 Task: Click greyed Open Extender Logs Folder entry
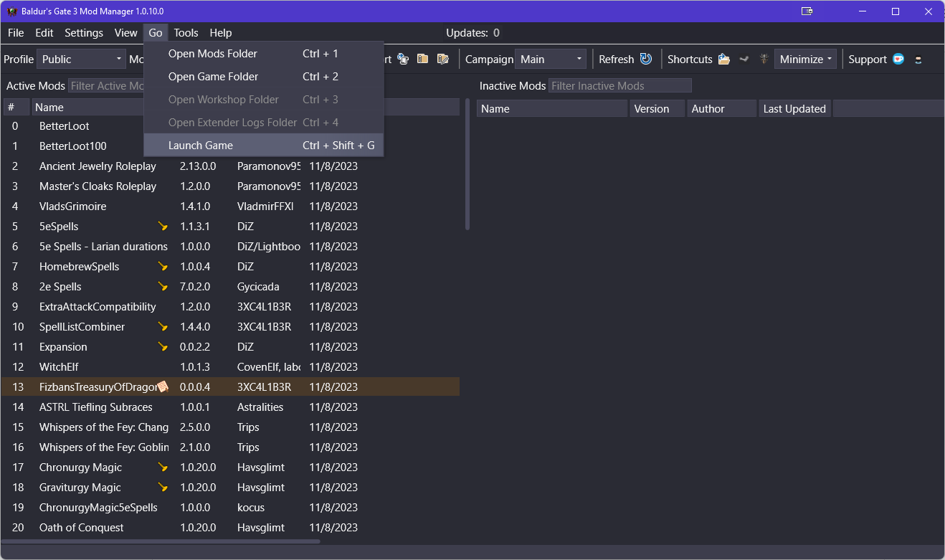(x=264, y=123)
